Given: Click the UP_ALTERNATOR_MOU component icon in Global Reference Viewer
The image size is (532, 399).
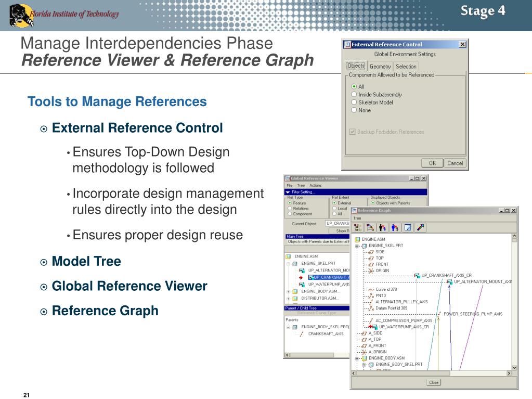Looking at the screenshot, I should 302,271.
